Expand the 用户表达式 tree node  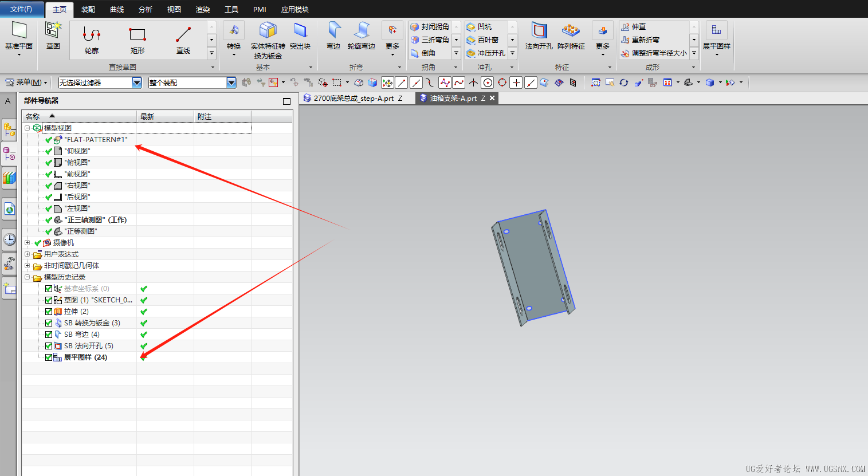[x=27, y=254]
